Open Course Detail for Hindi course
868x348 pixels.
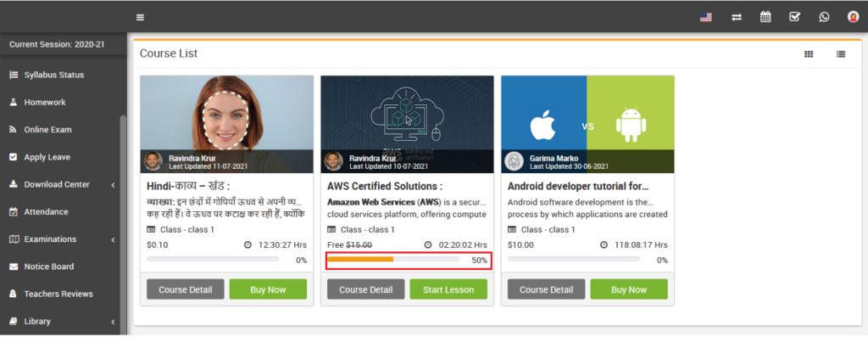coord(186,289)
